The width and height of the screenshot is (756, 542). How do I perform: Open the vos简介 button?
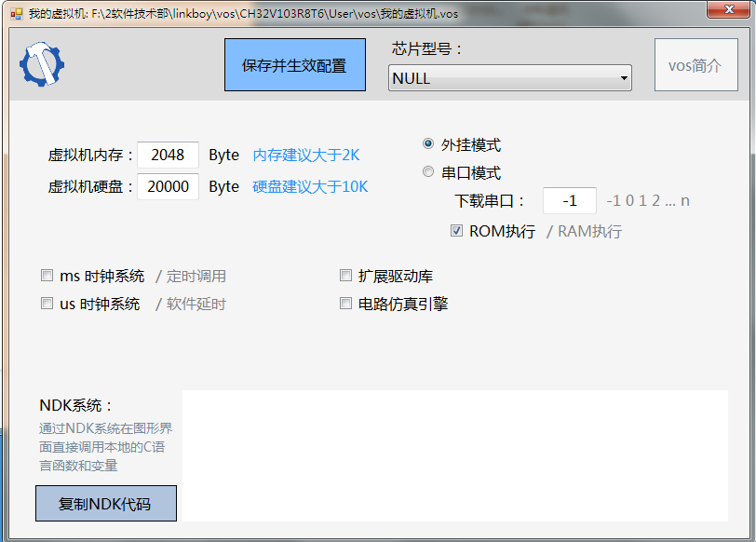click(695, 64)
